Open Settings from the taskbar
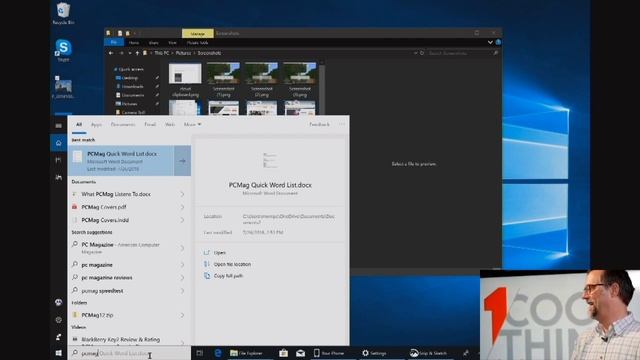Viewport: 640px width, 360px height. (374, 353)
